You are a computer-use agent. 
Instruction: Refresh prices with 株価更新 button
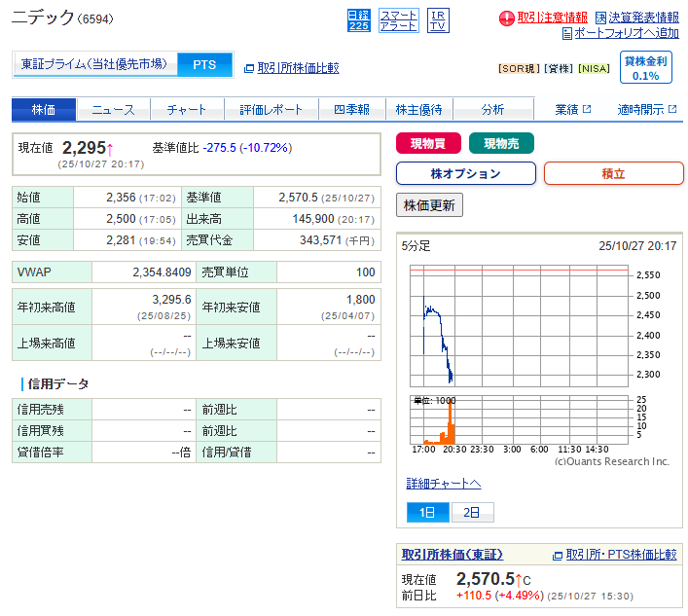click(x=429, y=205)
